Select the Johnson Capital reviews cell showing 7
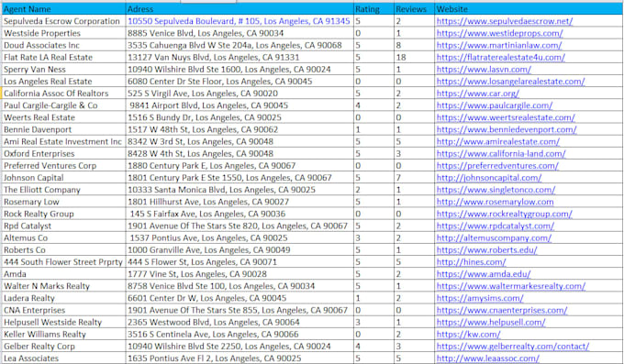Image resolution: width=624 pixels, height=364 pixels. point(414,178)
